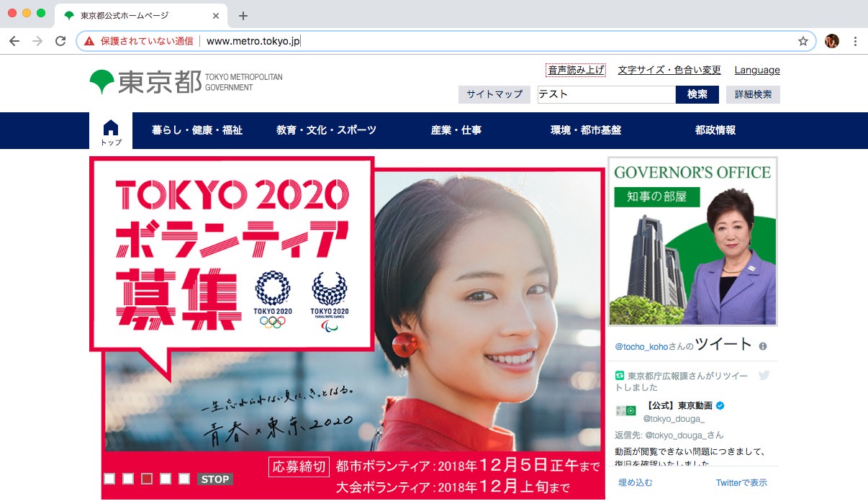Open the TOKYO 2020 ボランティア募集 banner
Screen dimensions: 868x501
(347, 328)
